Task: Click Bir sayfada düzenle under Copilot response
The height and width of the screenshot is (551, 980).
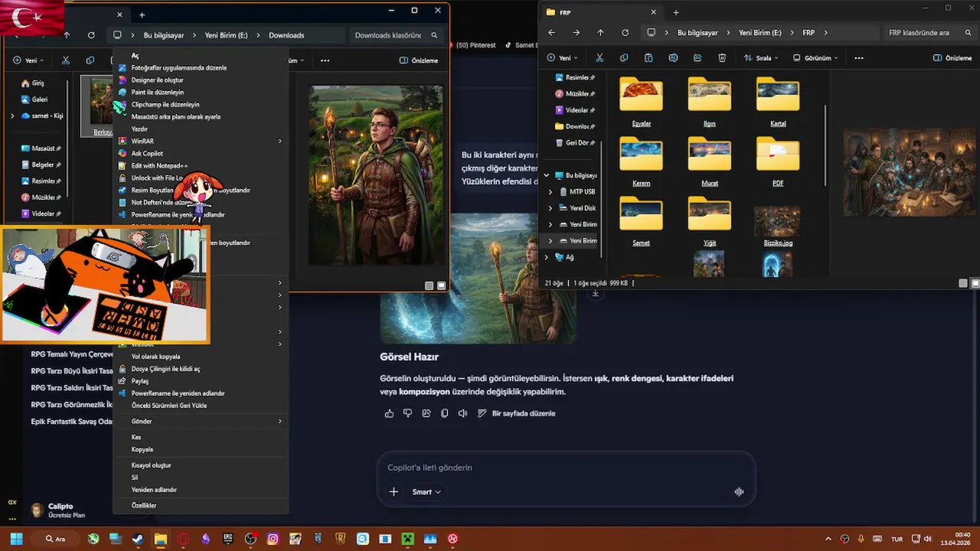Action: (517, 413)
